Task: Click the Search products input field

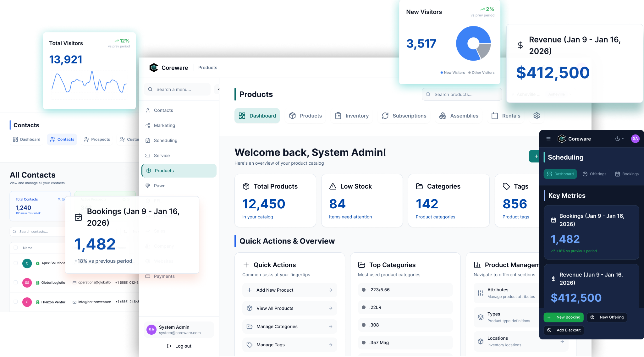Action: [462, 94]
